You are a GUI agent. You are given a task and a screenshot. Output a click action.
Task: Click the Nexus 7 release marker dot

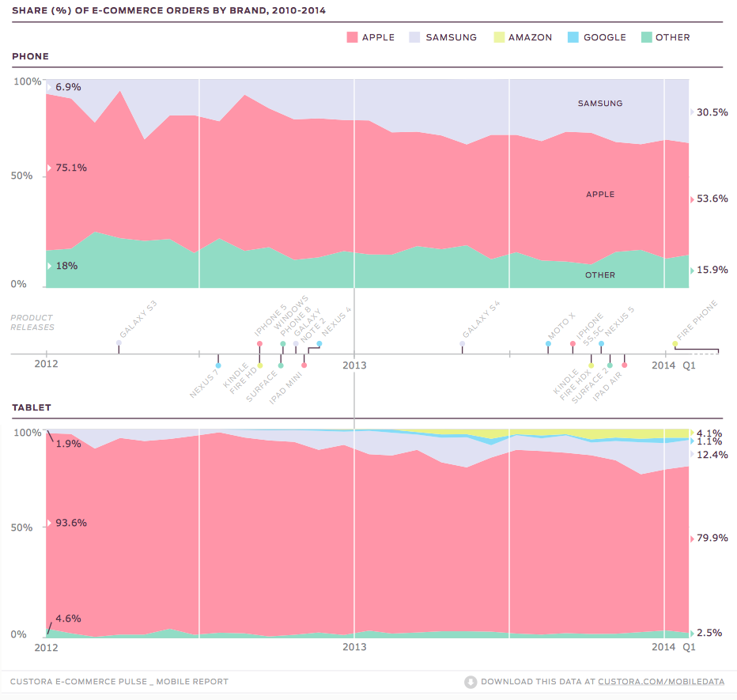pyautogui.click(x=218, y=365)
